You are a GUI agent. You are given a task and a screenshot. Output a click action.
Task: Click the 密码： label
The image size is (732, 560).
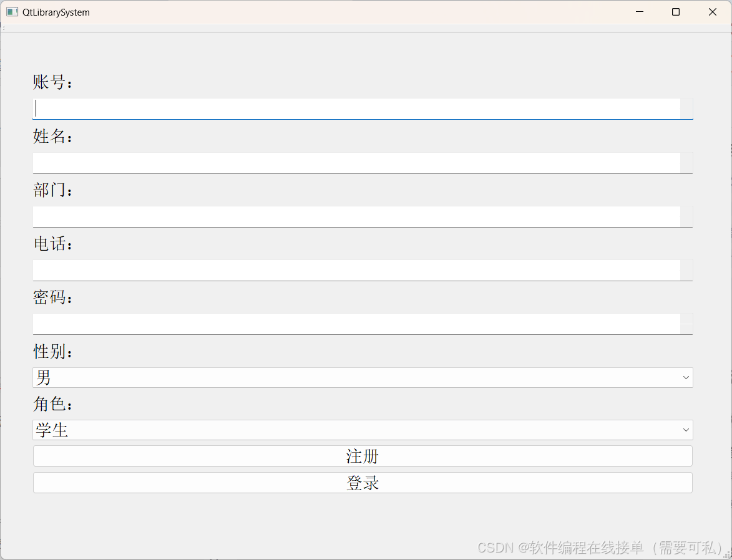point(53,297)
